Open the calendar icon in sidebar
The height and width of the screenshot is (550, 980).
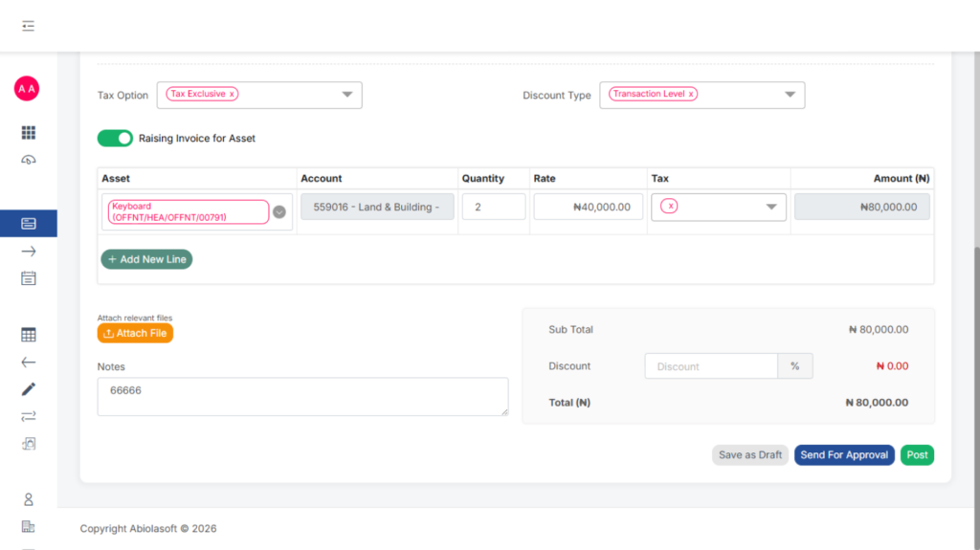coord(28,278)
